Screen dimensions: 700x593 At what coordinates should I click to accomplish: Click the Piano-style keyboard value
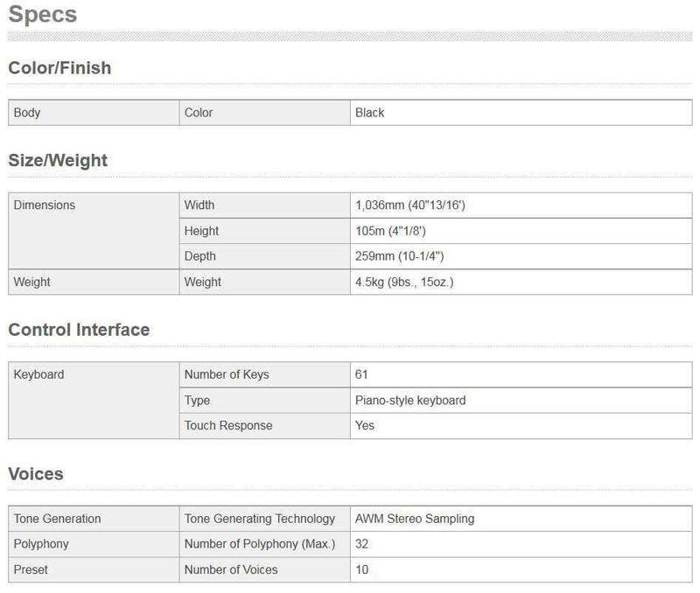pos(410,400)
